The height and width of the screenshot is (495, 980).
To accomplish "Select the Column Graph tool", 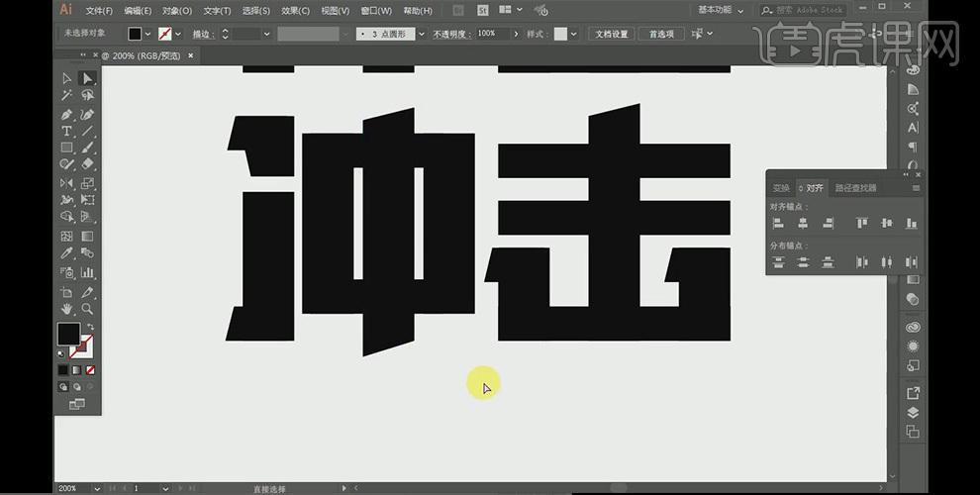I will (x=87, y=272).
